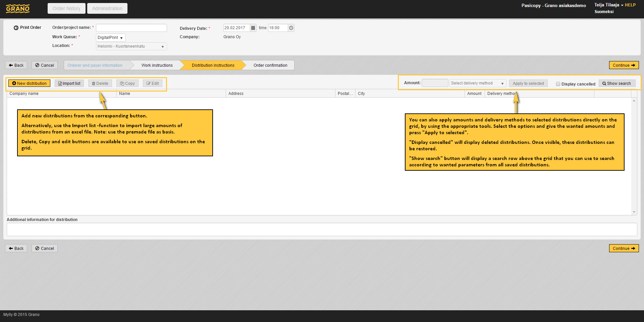Image resolution: width=644 pixels, height=322 pixels.
Task: Open the delivery date calendar picker
Action: [253, 28]
